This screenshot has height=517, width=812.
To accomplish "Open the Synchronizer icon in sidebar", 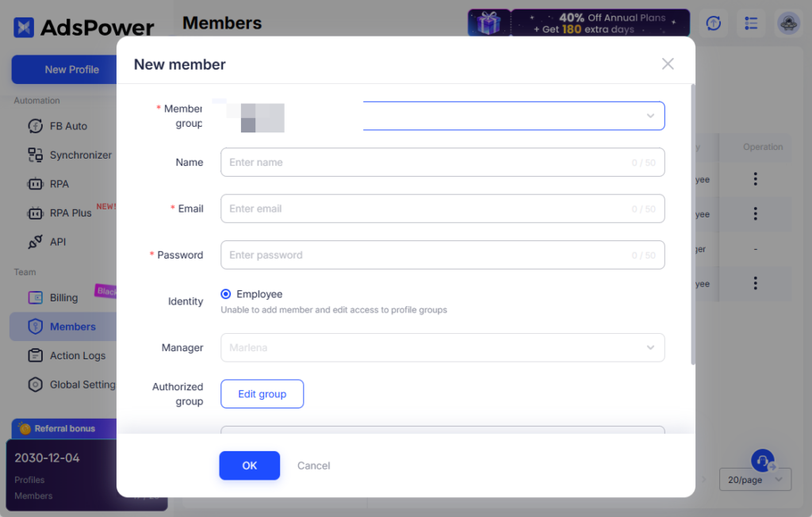I will (x=36, y=155).
